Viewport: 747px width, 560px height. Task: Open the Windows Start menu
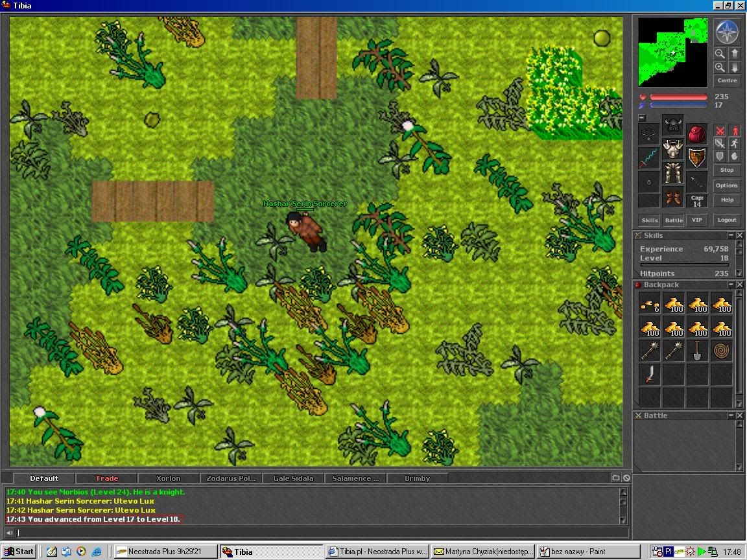coord(19,552)
